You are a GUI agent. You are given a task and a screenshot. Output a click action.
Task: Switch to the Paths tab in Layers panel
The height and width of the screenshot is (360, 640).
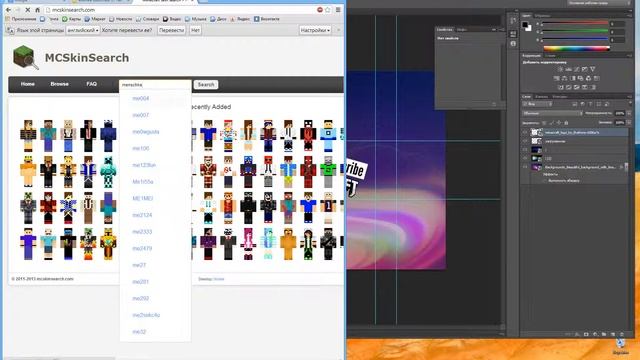pyautogui.click(x=560, y=97)
